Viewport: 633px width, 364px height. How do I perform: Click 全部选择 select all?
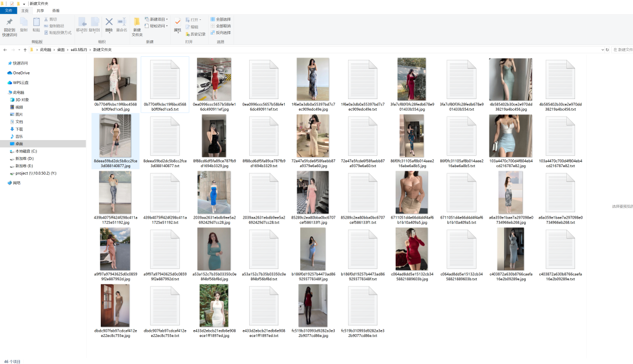click(220, 19)
